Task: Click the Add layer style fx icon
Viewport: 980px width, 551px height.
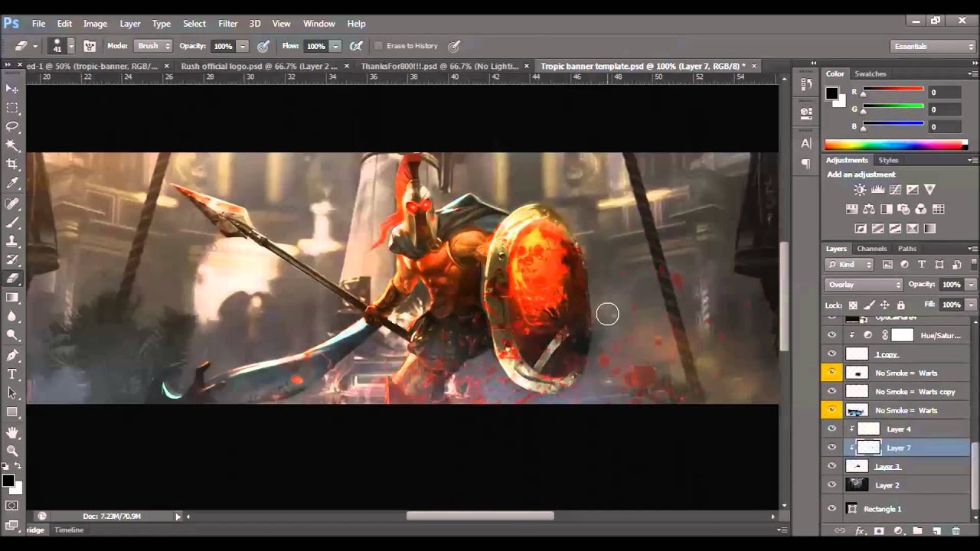Action: point(860,530)
